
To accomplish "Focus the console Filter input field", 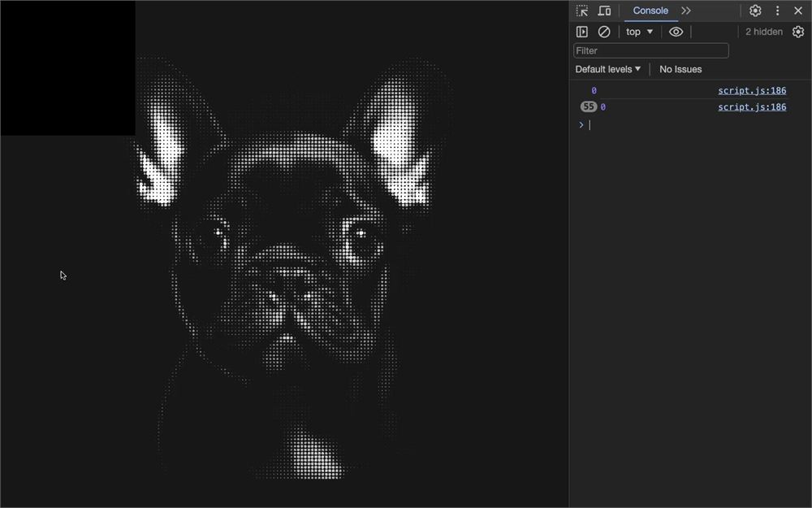I will click(651, 50).
